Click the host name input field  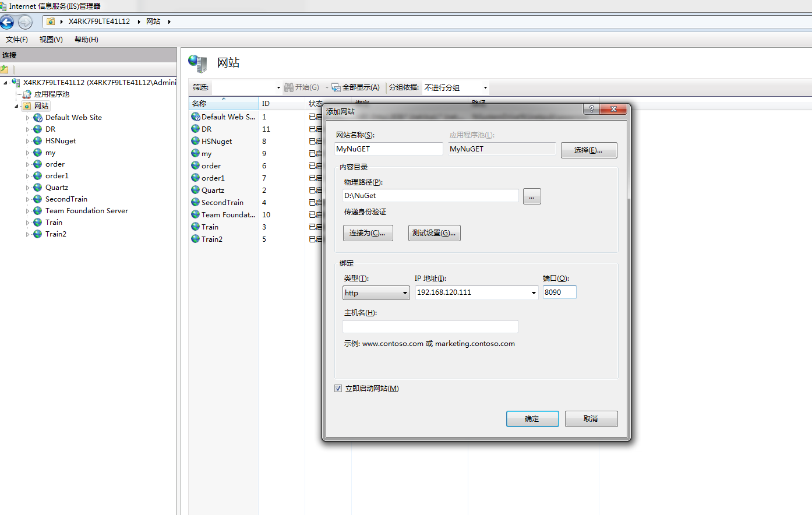pos(430,326)
